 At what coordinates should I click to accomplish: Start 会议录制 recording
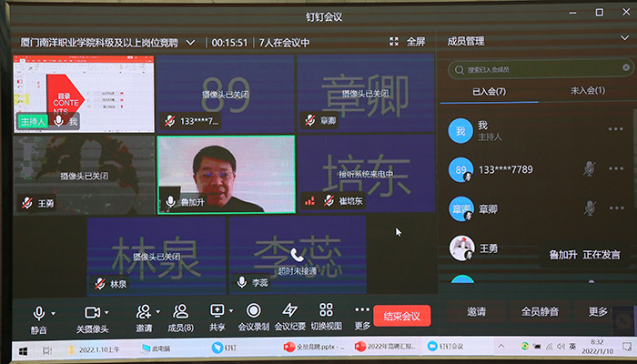point(253,311)
